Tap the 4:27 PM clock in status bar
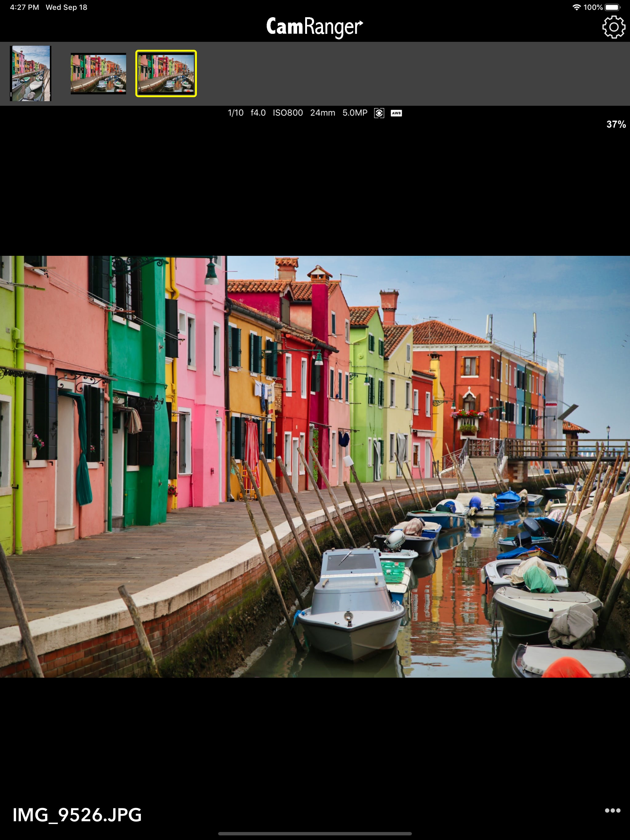This screenshot has width=630, height=840. point(24,7)
